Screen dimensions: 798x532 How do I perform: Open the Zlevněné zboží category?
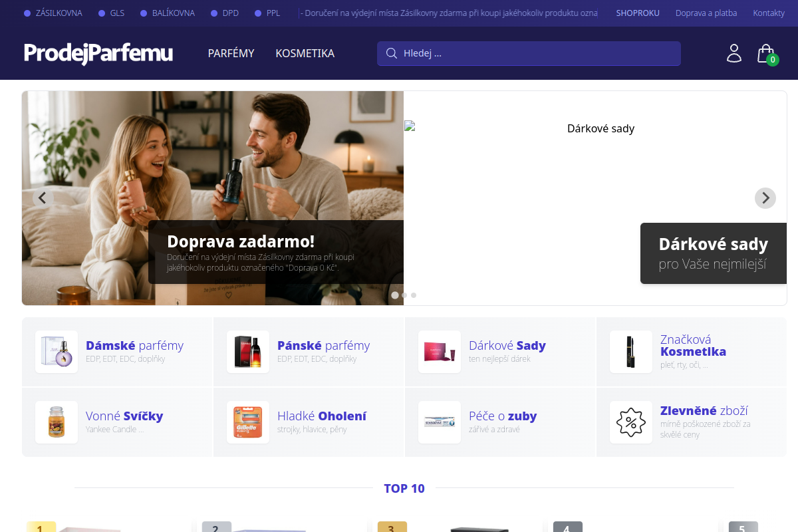point(692,422)
